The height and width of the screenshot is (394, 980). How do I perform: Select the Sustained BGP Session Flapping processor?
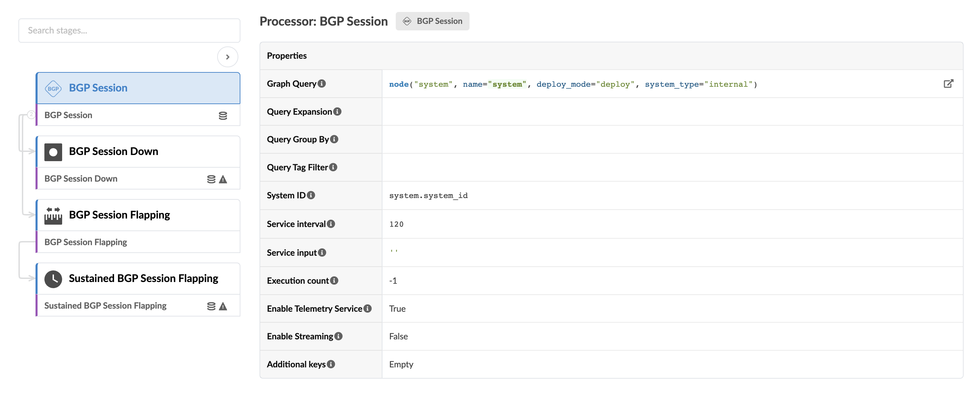(138, 279)
